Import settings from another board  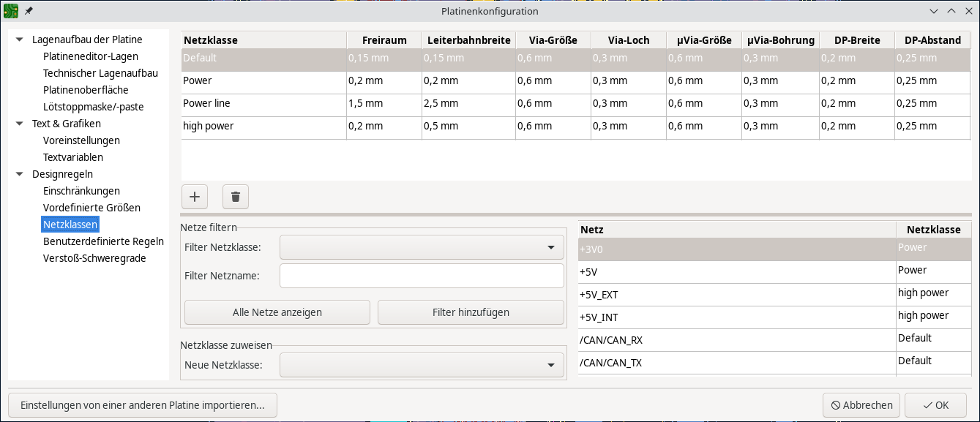[143, 405]
